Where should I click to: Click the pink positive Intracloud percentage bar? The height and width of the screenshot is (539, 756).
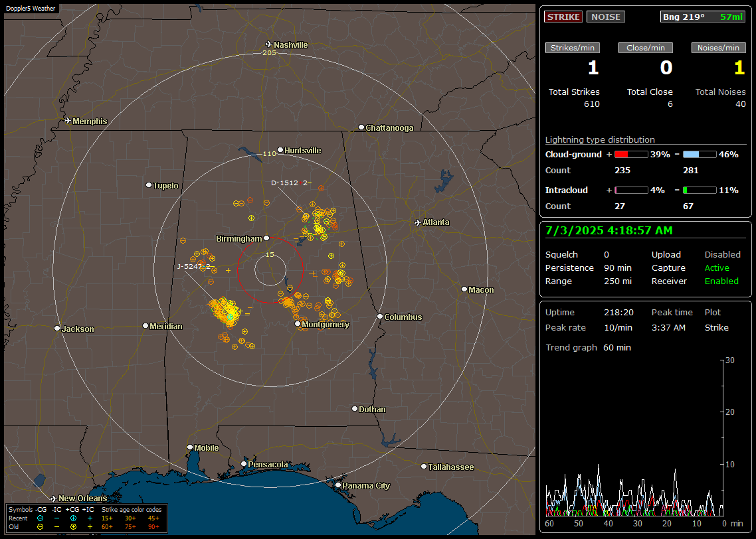point(631,191)
